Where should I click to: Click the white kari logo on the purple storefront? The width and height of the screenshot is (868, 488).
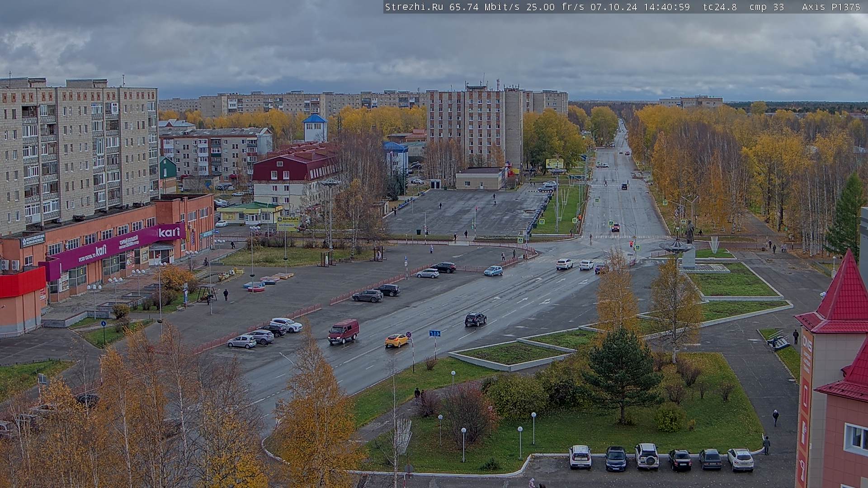[169, 233]
